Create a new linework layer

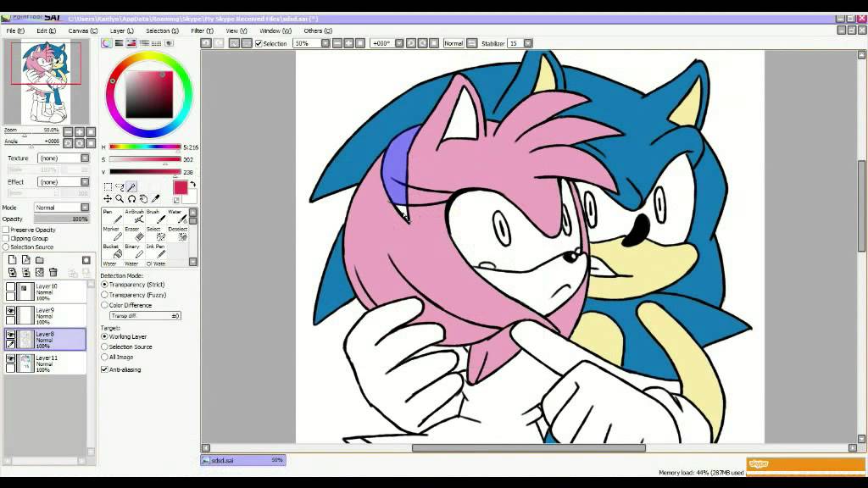tap(26, 259)
